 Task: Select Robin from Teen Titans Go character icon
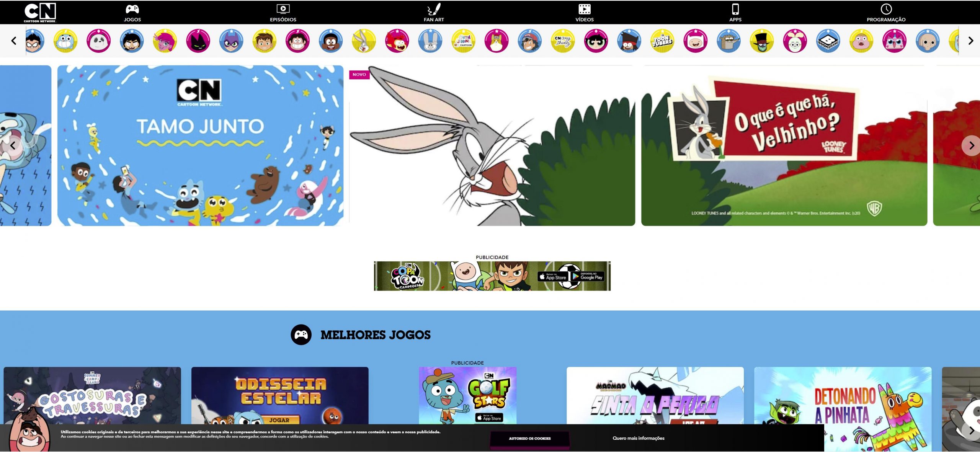click(35, 41)
